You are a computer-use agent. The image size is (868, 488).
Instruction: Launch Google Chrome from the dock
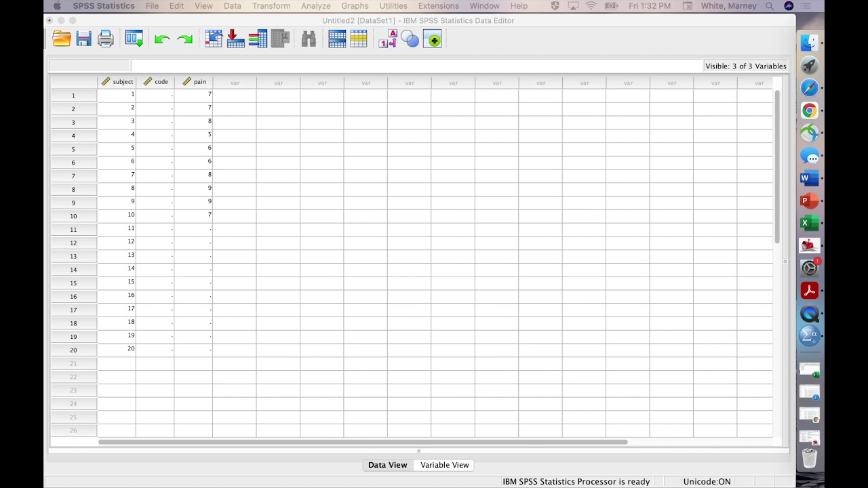pos(810,110)
